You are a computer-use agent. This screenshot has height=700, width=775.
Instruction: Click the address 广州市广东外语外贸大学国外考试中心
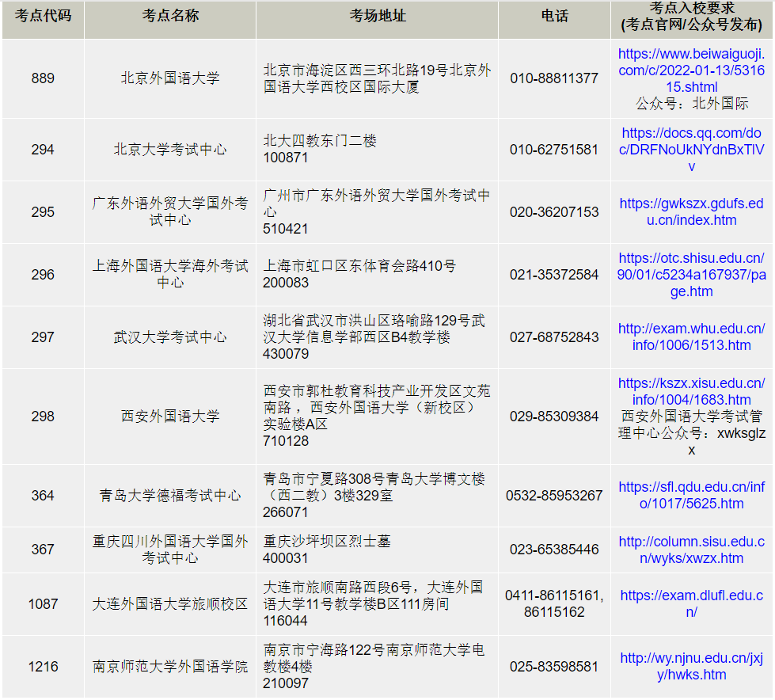coord(377,204)
